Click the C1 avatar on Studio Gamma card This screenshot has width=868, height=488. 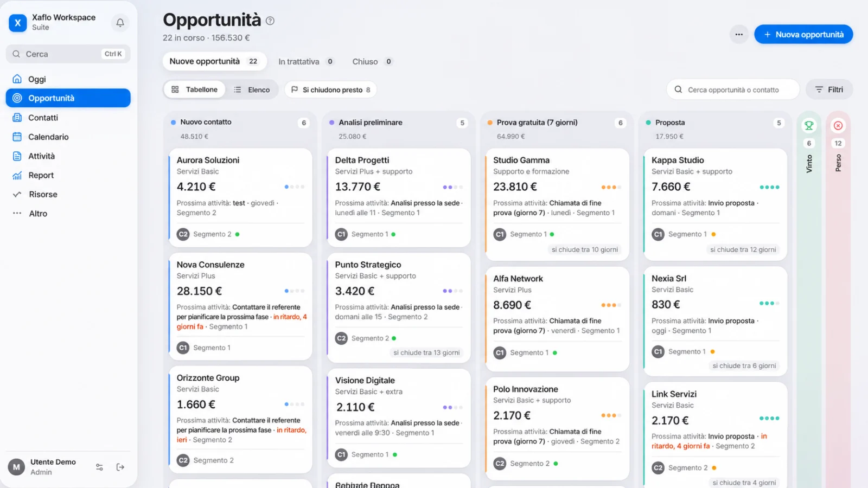pyautogui.click(x=500, y=234)
